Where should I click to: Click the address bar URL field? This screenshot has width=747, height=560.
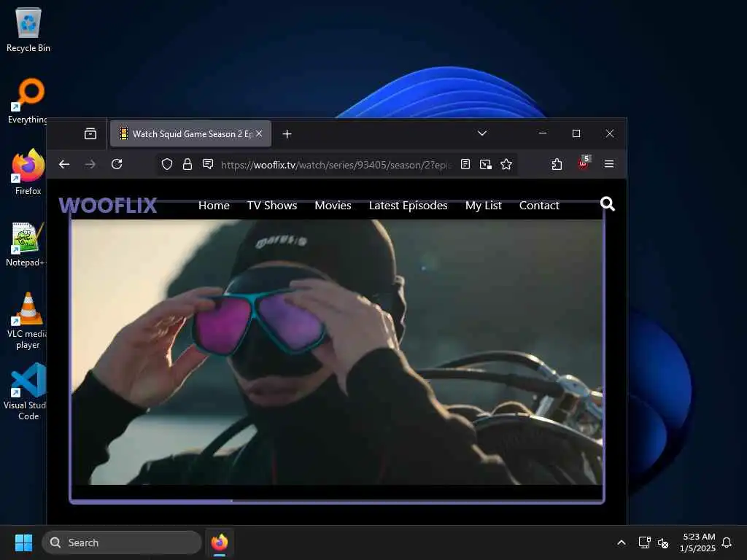(336, 165)
